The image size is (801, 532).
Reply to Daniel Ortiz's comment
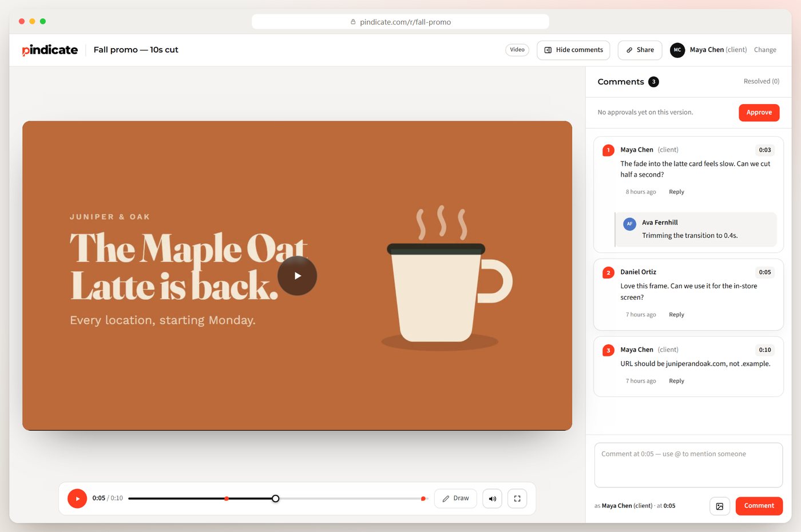click(x=676, y=315)
